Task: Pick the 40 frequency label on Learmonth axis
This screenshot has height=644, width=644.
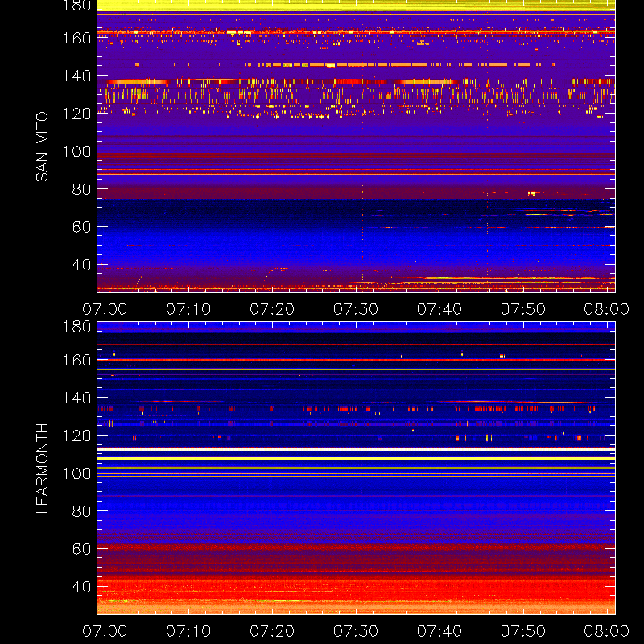Action: click(x=82, y=587)
